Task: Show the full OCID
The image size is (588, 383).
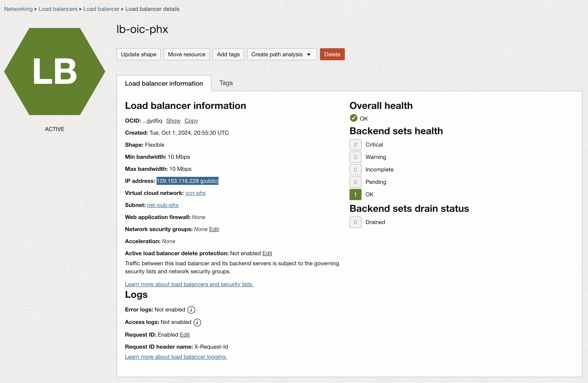Action: coord(173,121)
